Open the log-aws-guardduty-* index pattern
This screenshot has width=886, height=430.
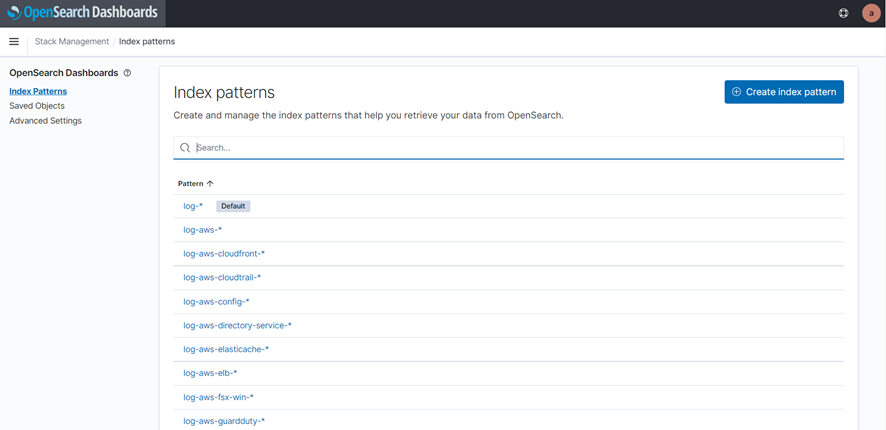coord(224,422)
